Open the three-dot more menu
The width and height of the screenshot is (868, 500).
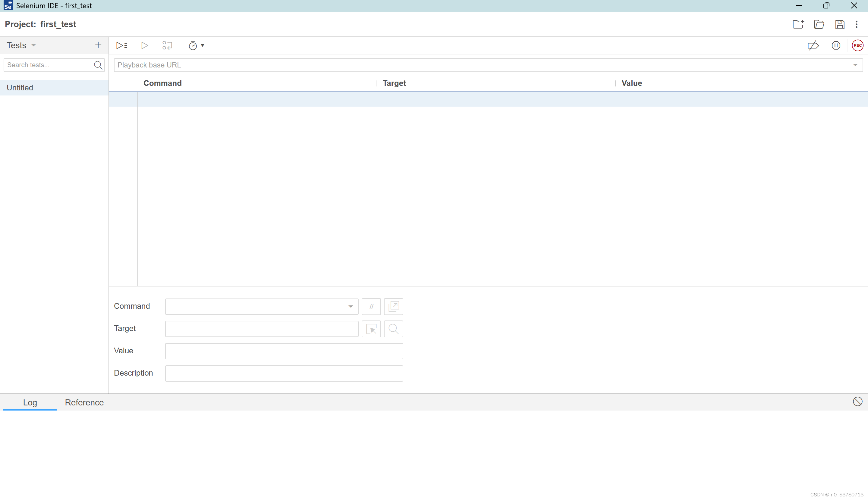click(856, 24)
